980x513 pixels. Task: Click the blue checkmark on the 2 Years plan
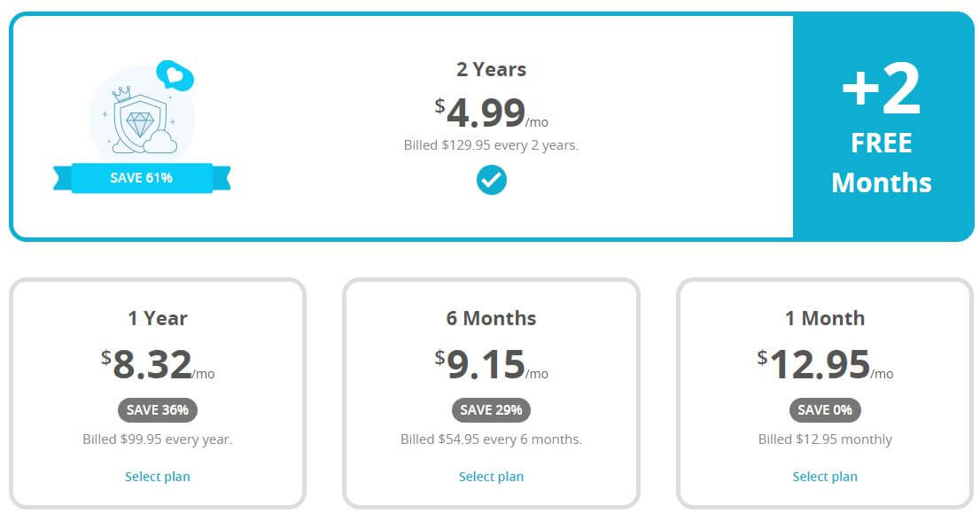pyautogui.click(x=491, y=180)
